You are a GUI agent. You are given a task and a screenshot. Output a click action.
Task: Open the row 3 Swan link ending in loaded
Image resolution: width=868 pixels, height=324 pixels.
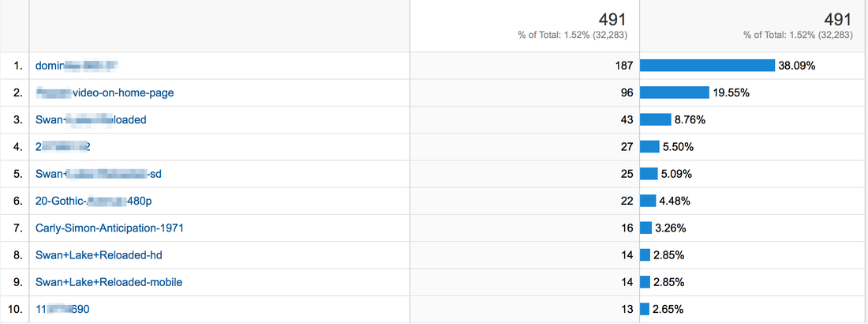pos(91,120)
